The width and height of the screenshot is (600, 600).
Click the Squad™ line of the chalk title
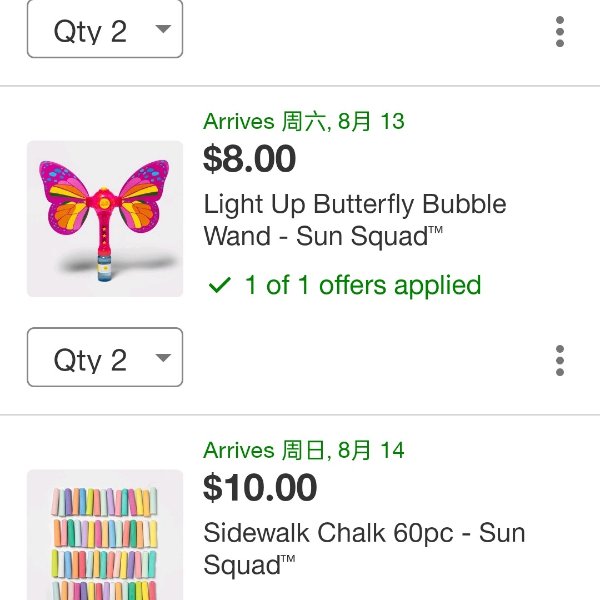pyautogui.click(x=249, y=565)
